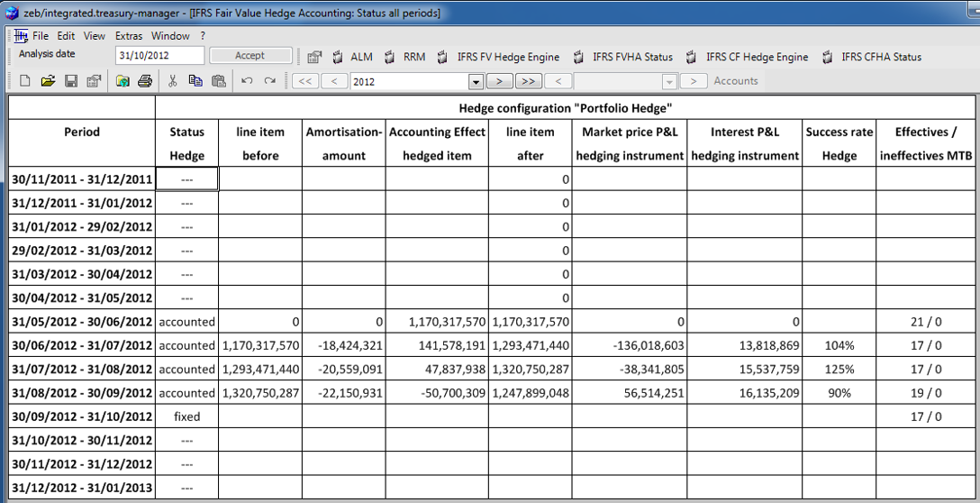Click the skip-back << button
980x503 pixels.
click(x=305, y=81)
